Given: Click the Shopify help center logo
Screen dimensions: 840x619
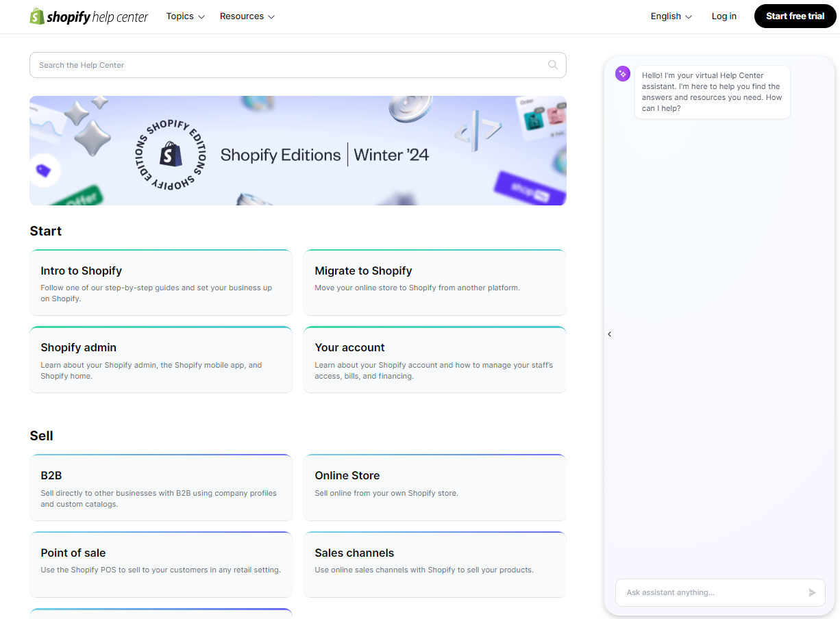Looking at the screenshot, I should 88,16.
